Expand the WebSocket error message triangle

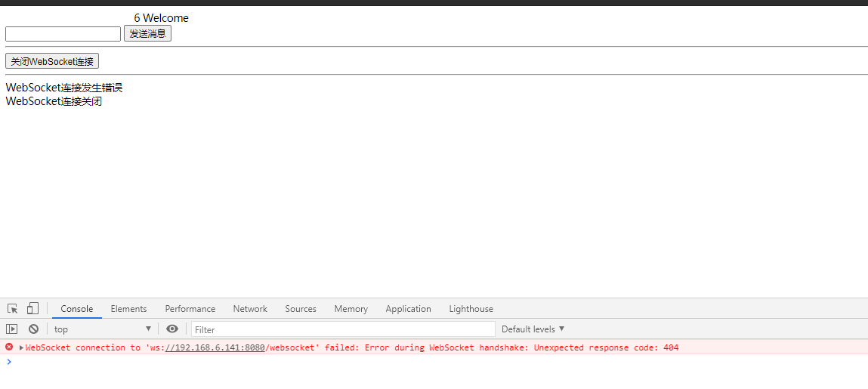point(22,347)
